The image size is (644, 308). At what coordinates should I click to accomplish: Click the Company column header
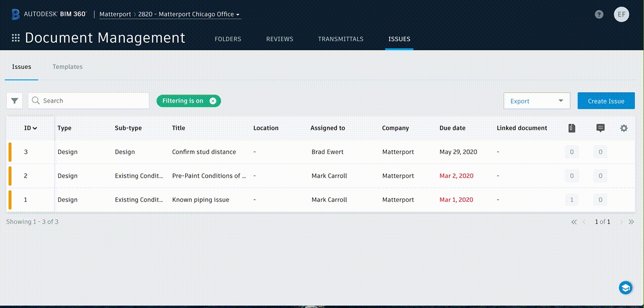pos(395,128)
